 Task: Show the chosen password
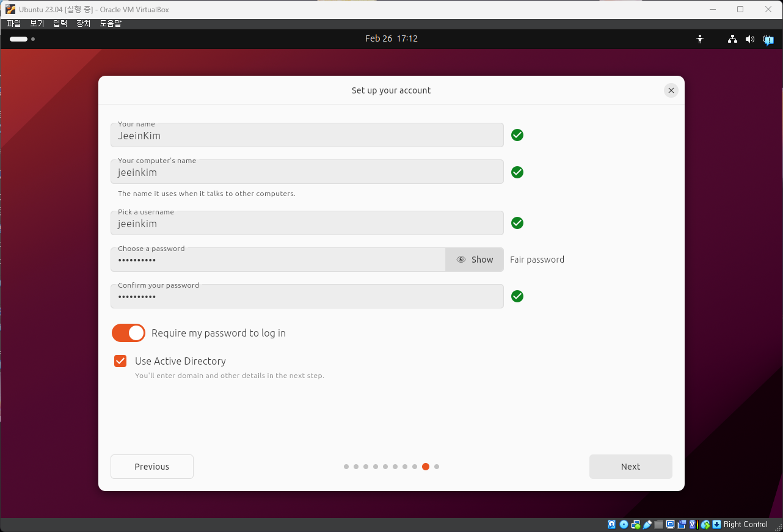point(475,260)
